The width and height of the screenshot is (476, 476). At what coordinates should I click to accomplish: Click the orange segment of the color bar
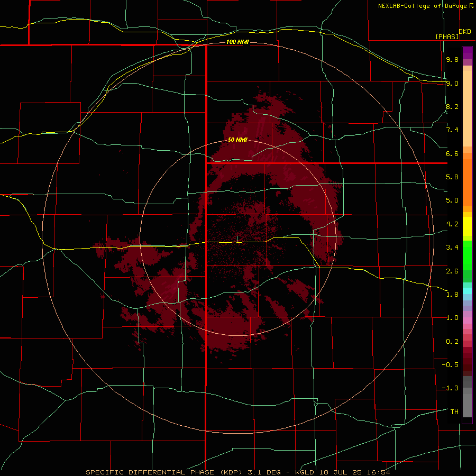pos(467,183)
